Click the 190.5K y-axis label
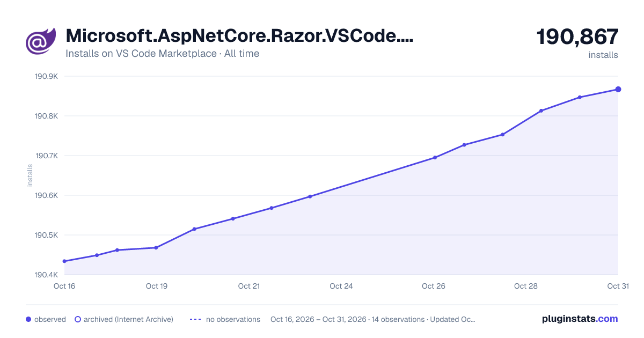This screenshot has width=644, height=338. coord(46,236)
